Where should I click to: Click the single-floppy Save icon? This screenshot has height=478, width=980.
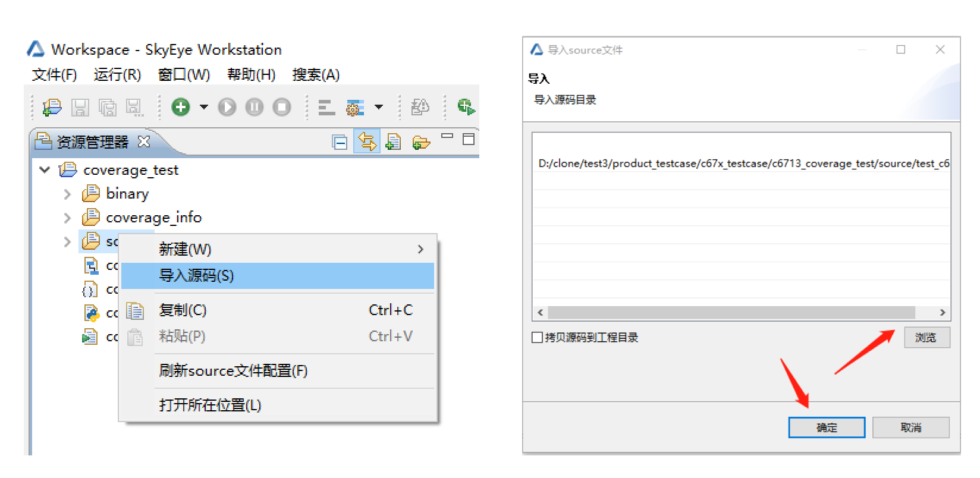click(80, 108)
